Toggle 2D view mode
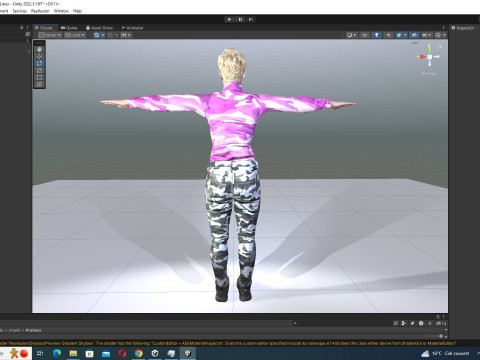The height and width of the screenshot is (360, 480). (x=364, y=35)
